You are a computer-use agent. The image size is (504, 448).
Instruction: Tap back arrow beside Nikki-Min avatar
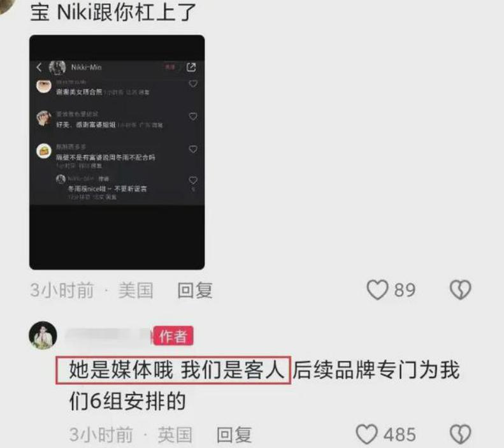point(40,67)
